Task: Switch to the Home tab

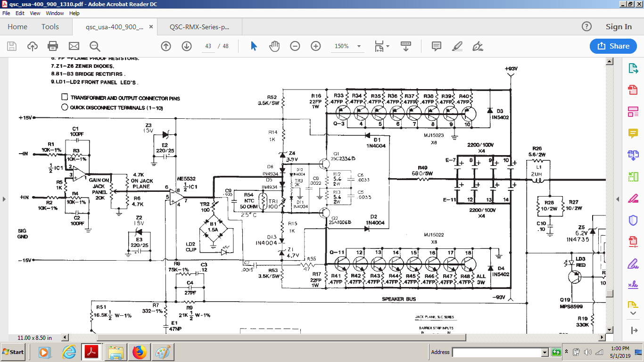Action: [17, 27]
